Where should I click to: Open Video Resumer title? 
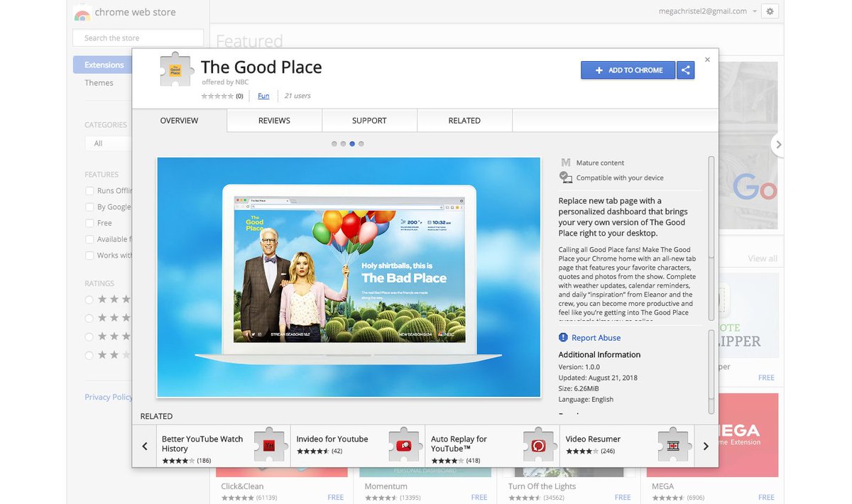point(593,439)
